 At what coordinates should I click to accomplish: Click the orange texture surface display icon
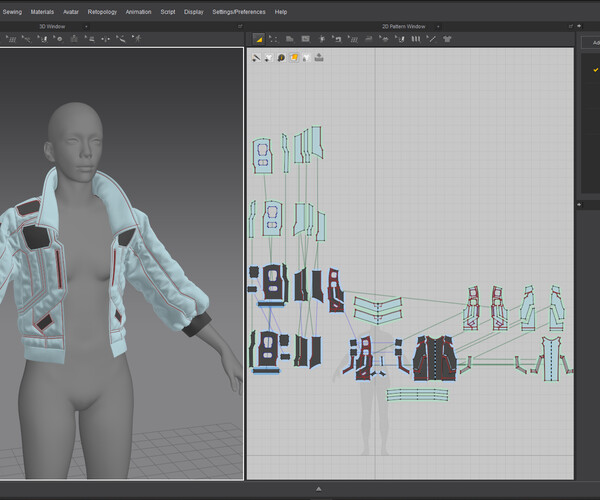click(x=293, y=58)
